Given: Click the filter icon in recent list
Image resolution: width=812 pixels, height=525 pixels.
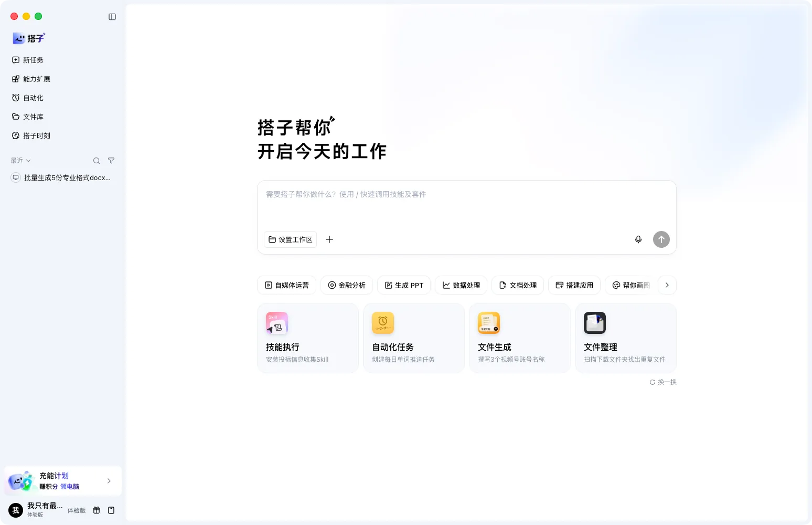Looking at the screenshot, I should click(111, 161).
